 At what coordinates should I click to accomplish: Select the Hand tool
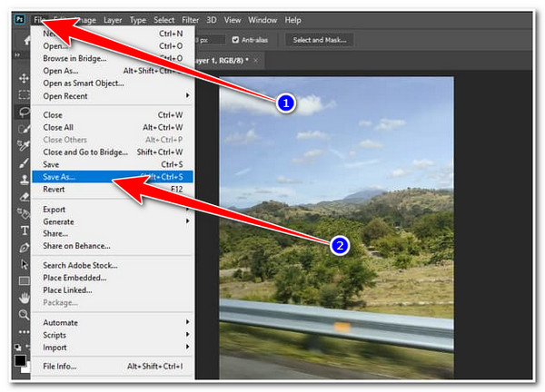click(24, 298)
